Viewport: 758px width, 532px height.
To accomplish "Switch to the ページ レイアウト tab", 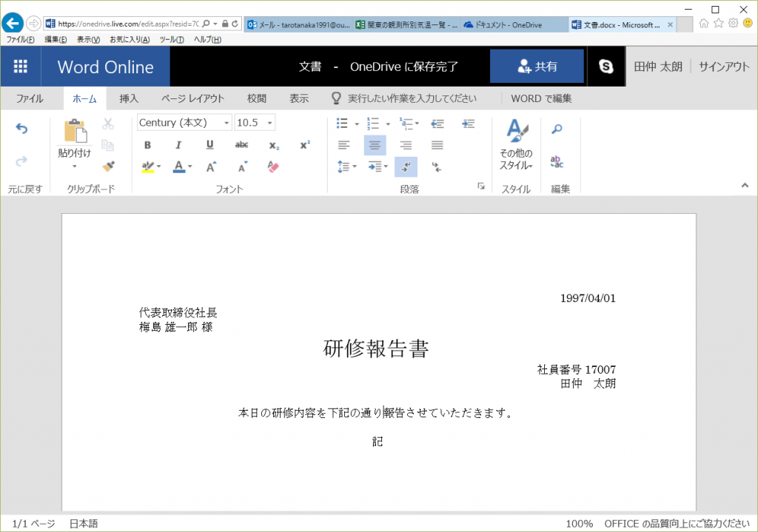I will (193, 98).
